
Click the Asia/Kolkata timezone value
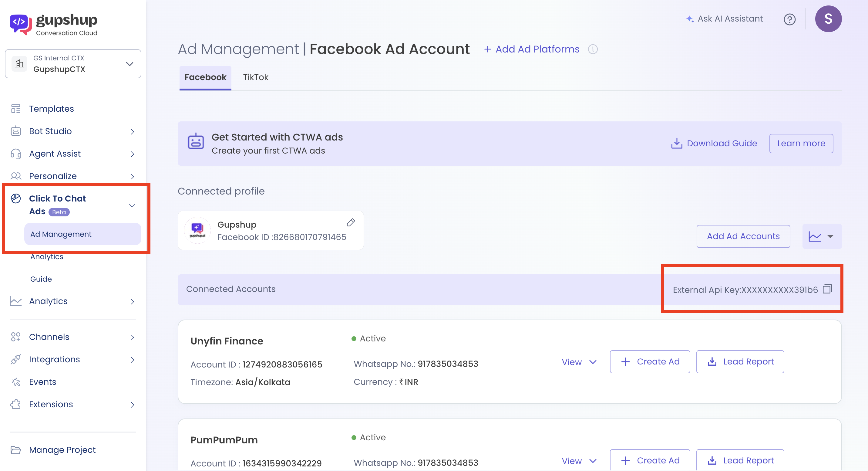[263, 382]
